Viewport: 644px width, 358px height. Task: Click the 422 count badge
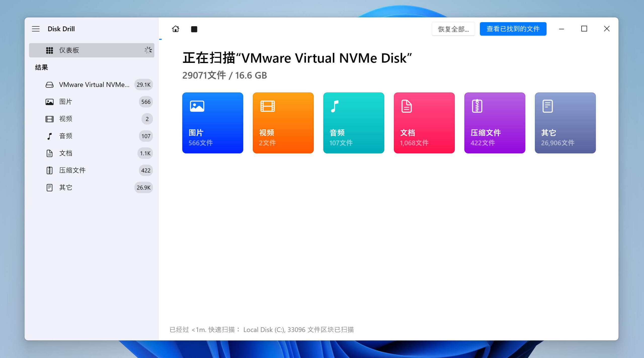point(146,170)
